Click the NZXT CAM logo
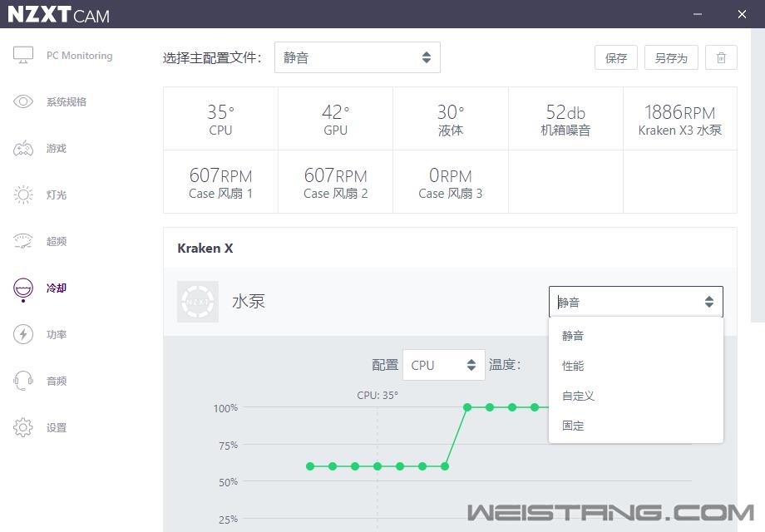 tap(58, 14)
